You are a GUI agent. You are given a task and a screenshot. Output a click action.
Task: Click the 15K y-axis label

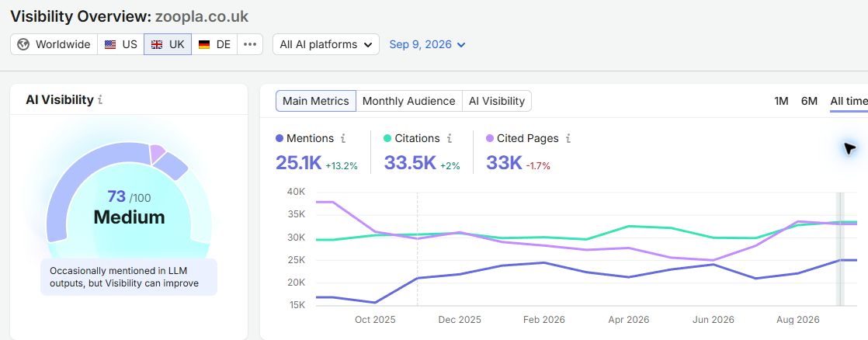[x=296, y=305]
